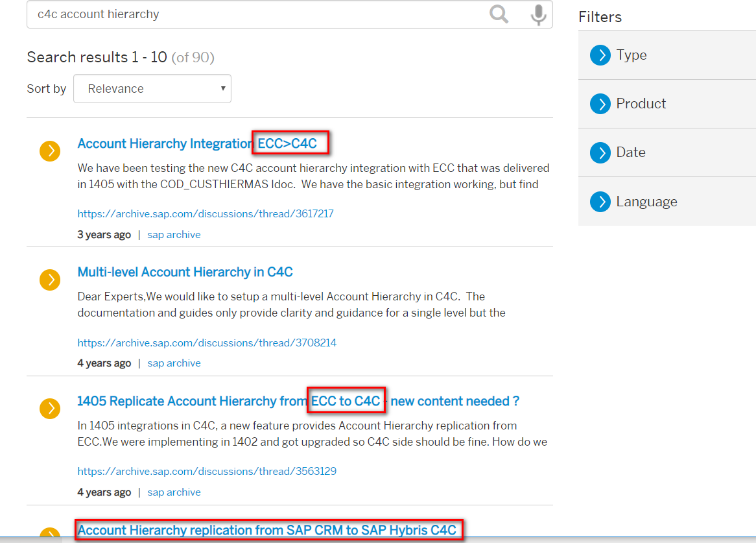Click the Sort by label
This screenshot has width=756, height=543.
[46, 89]
